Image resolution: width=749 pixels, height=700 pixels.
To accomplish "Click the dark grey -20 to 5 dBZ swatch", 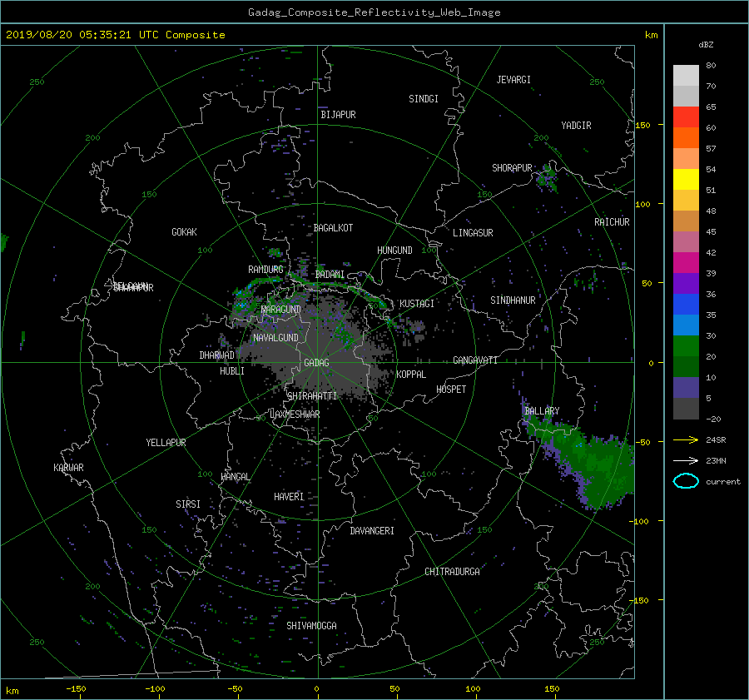I will tap(686, 408).
